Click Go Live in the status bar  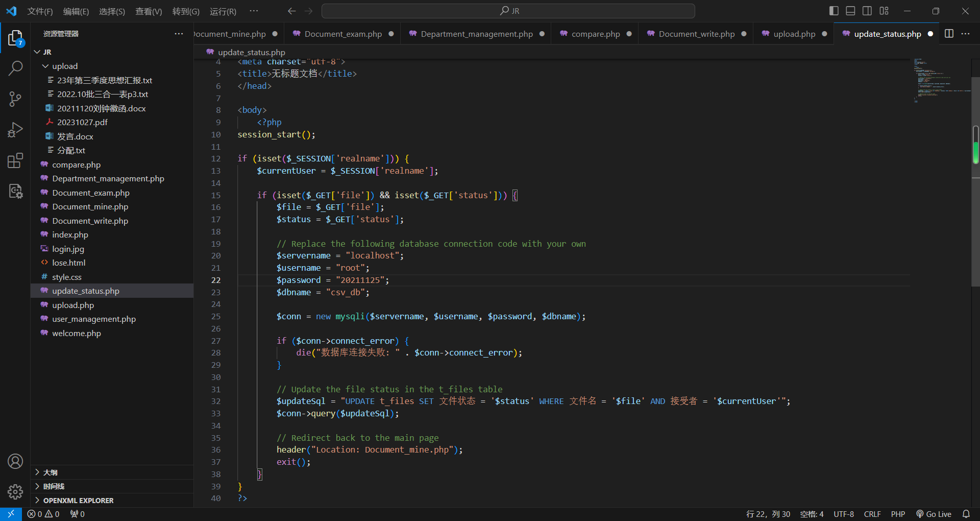934,514
